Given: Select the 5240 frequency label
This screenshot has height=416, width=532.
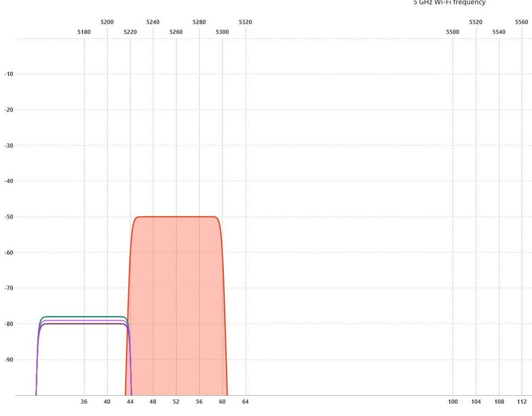Looking at the screenshot, I should point(153,22).
